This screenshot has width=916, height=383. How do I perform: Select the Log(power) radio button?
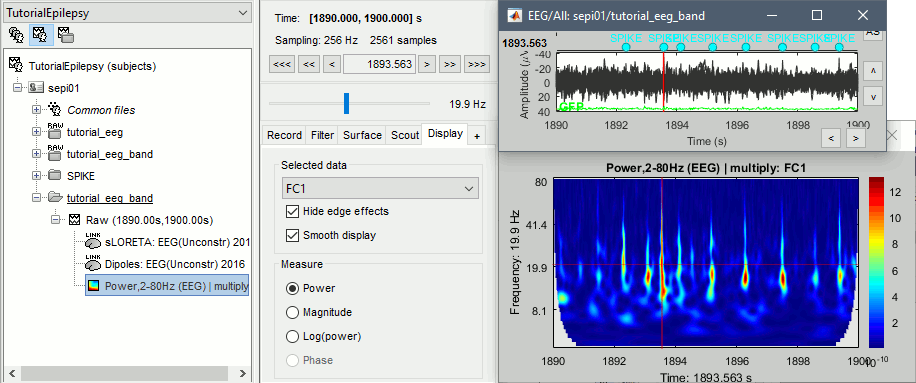click(x=292, y=337)
